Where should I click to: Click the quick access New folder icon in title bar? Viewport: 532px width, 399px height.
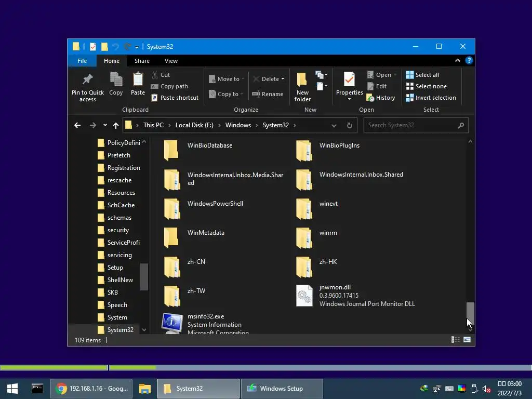(104, 46)
